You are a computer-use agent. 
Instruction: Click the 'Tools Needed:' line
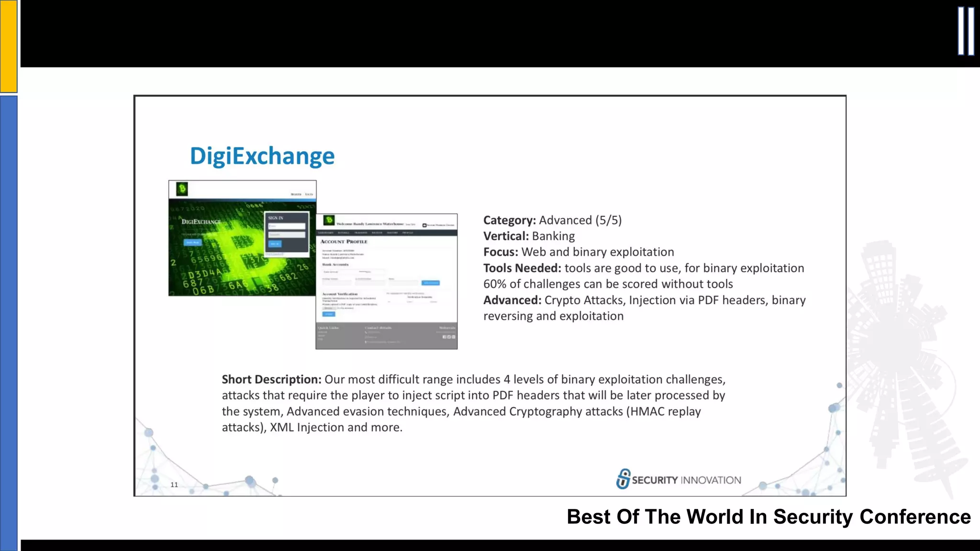click(x=644, y=268)
